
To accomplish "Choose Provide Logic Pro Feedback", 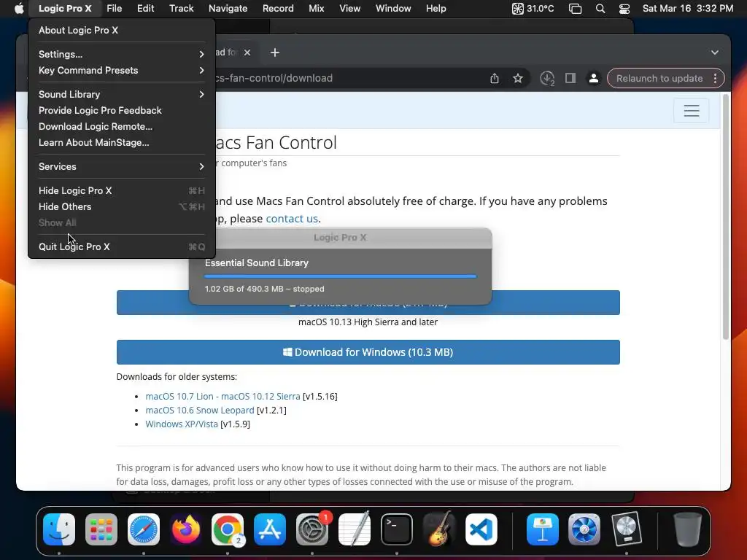I will pyautogui.click(x=121, y=111).
